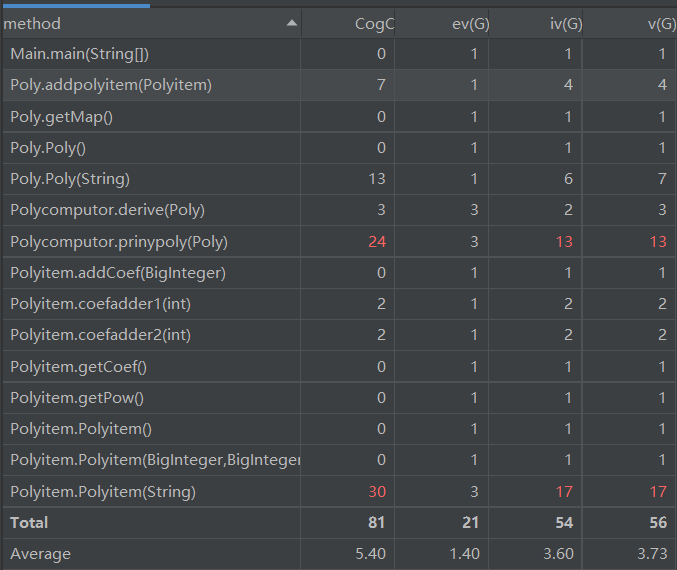Select the Polyitem.Polyitem(String) row
The image size is (677, 570).
(103, 492)
